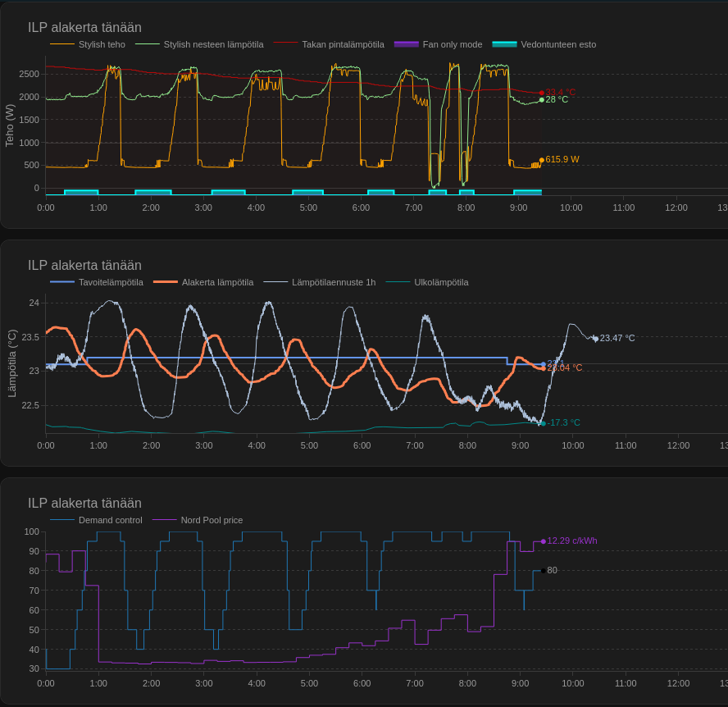Click the purple Fan only mode legend marker

[407, 44]
